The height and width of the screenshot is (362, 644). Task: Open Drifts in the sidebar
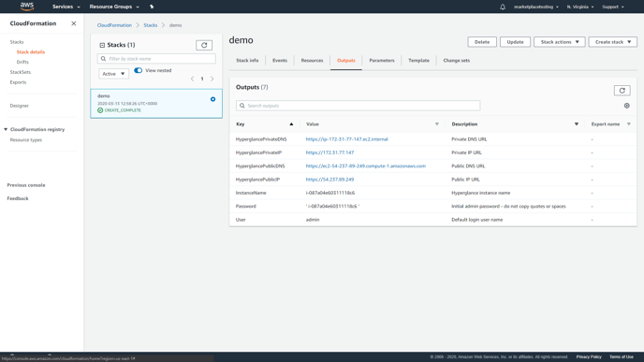pos(22,62)
